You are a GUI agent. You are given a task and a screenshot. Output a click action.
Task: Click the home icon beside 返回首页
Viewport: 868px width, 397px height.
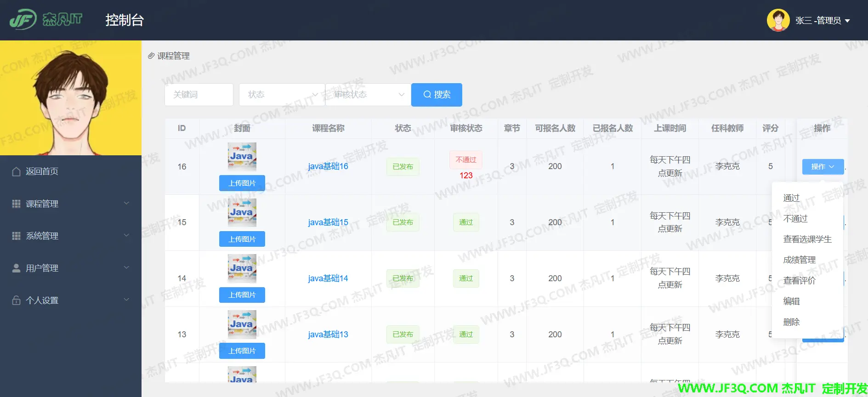(x=16, y=171)
